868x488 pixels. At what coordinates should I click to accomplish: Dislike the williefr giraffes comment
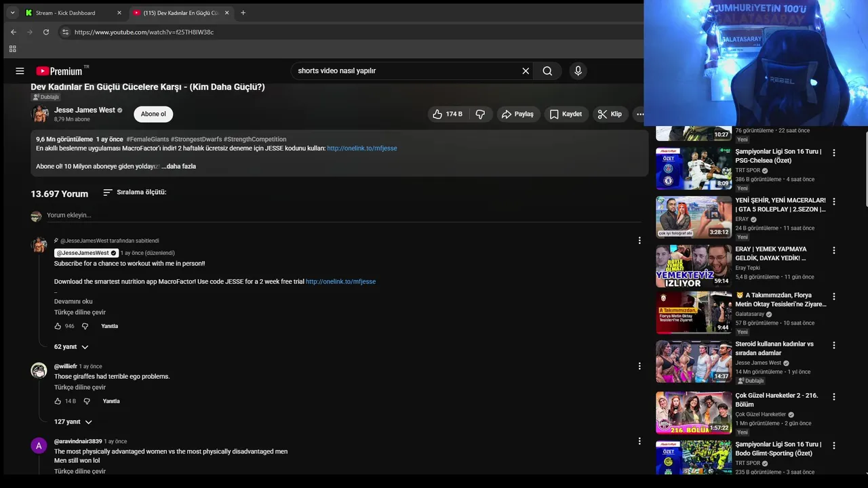coord(86,401)
